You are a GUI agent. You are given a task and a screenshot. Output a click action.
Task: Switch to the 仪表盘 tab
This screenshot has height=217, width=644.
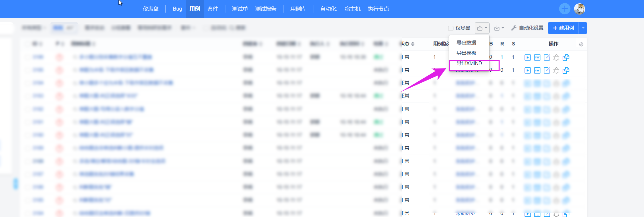pos(151,9)
